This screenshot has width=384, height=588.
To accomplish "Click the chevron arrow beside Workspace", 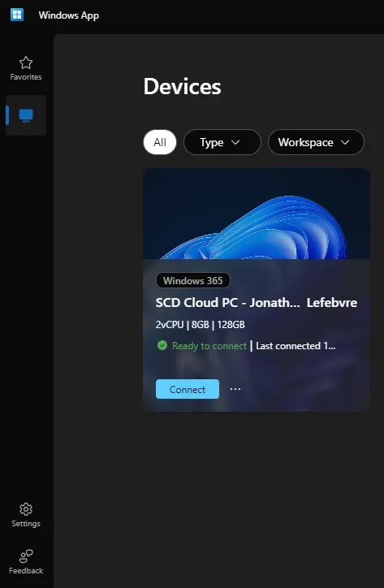I will click(x=345, y=142).
